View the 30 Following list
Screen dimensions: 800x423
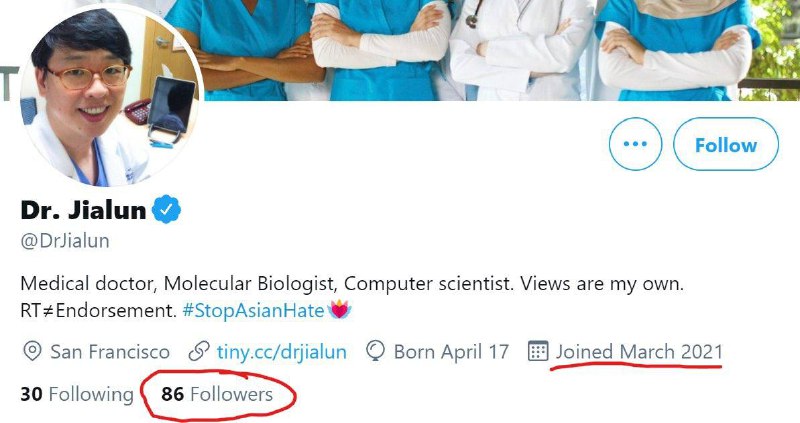tap(77, 394)
